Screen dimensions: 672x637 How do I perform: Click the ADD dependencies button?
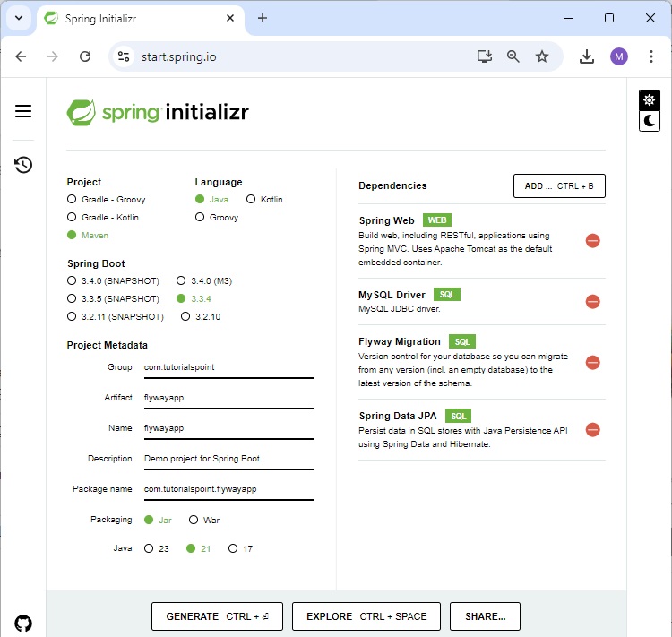[x=559, y=186]
